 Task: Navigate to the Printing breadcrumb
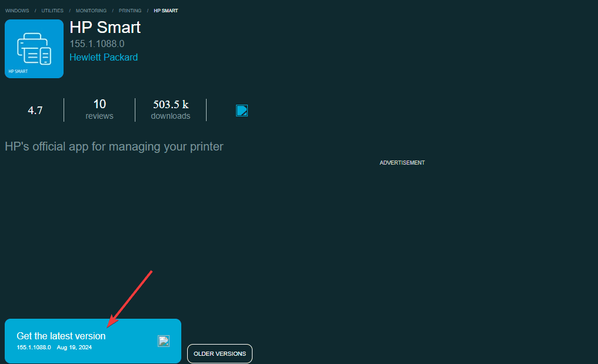point(130,11)
